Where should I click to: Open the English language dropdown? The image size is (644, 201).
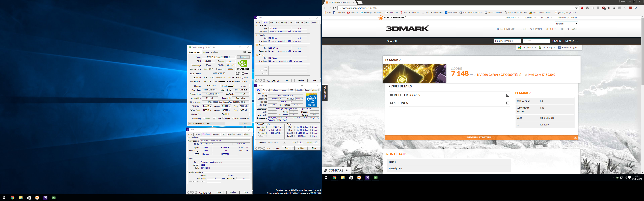coord(566,24)
